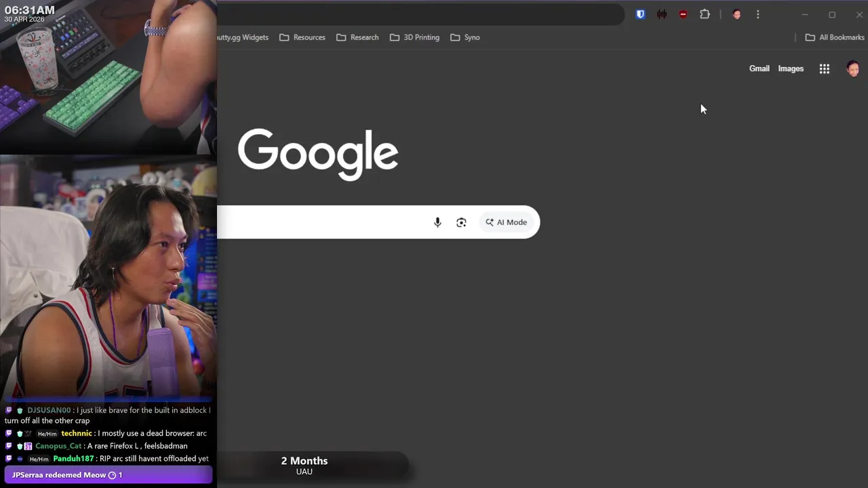Click chat username technnic

click(x=77, y=433)
